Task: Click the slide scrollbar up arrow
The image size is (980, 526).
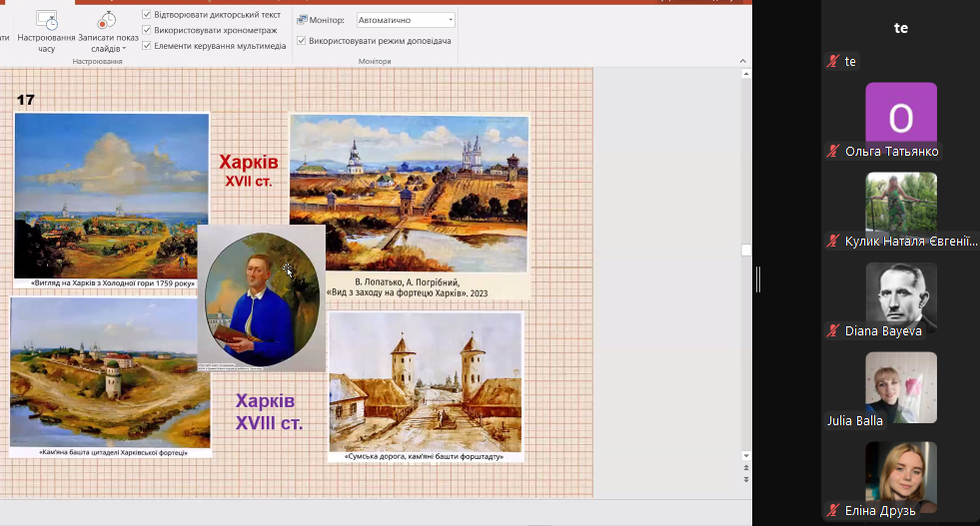Action: click(x=745, y=74)
